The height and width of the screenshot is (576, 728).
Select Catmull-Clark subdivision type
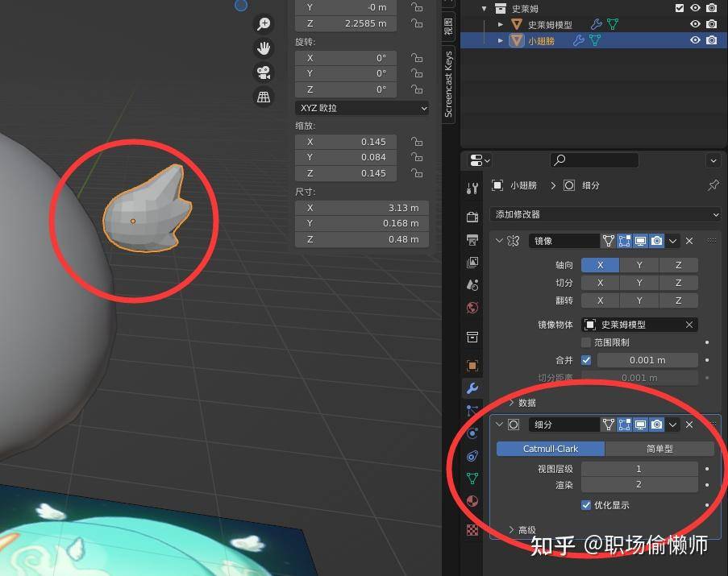(x=550, y=449)
